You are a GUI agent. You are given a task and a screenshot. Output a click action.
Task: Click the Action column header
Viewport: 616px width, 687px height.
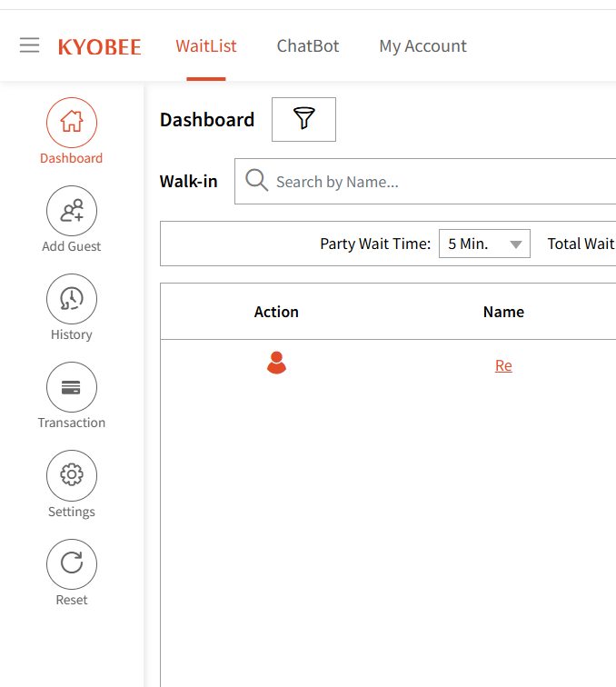click(276, 312)
